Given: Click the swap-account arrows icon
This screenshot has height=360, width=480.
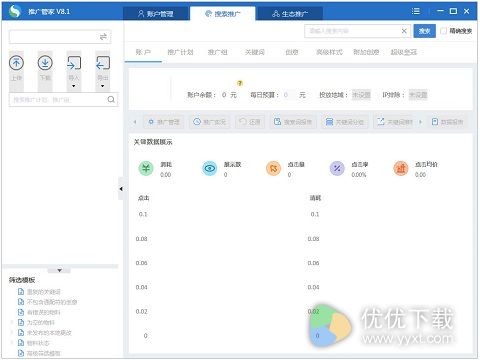Looking at the screenshot, I should tap(103, 37).
